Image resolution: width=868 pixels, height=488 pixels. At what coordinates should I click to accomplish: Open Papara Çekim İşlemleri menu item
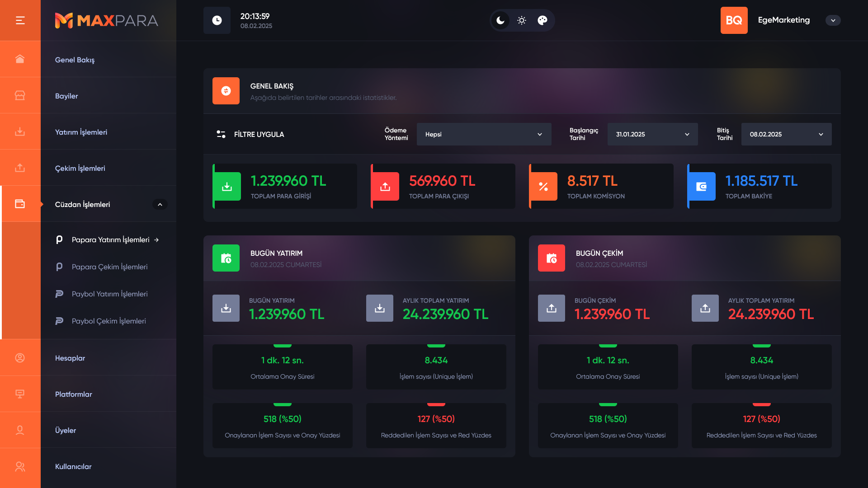coord(109,267)
